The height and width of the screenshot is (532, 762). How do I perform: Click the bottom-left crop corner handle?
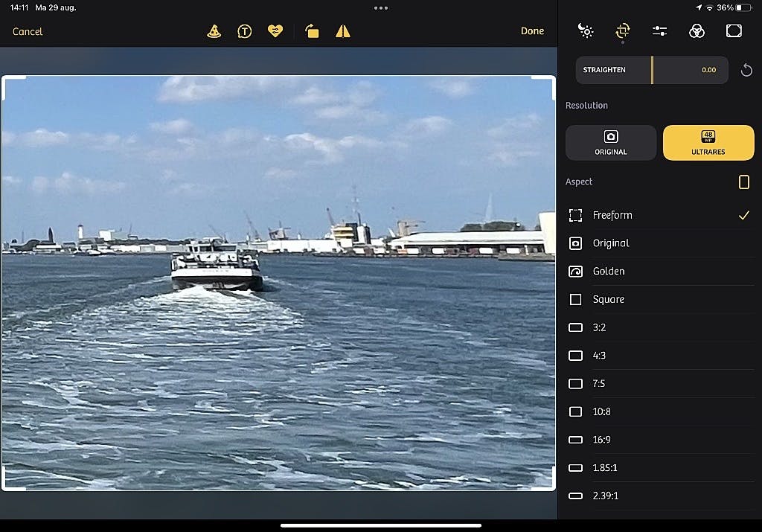click(12, 479)
